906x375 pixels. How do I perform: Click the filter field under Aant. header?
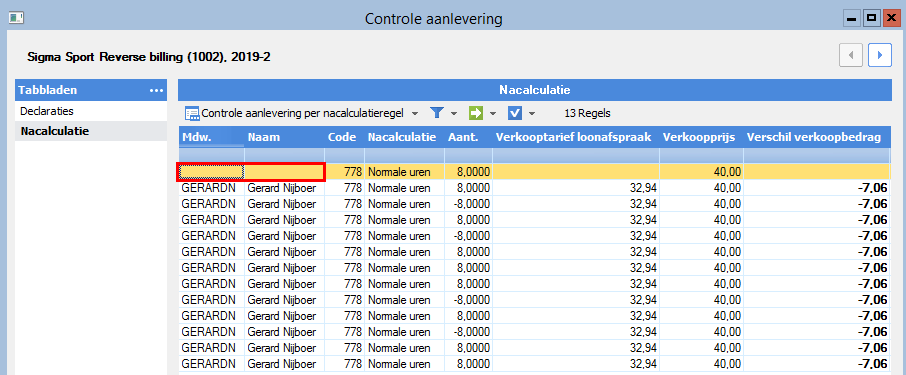click(x=469, y=155)
